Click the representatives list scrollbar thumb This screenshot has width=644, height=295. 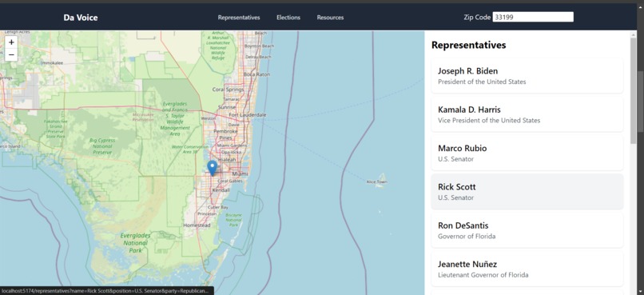click(634, 91)
